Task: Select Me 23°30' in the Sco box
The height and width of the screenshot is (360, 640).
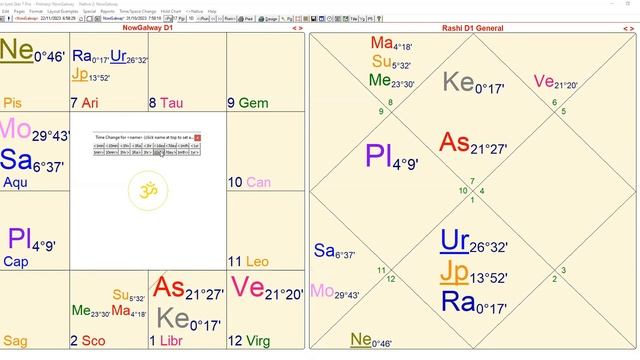Action: click(x=91, y=311)
